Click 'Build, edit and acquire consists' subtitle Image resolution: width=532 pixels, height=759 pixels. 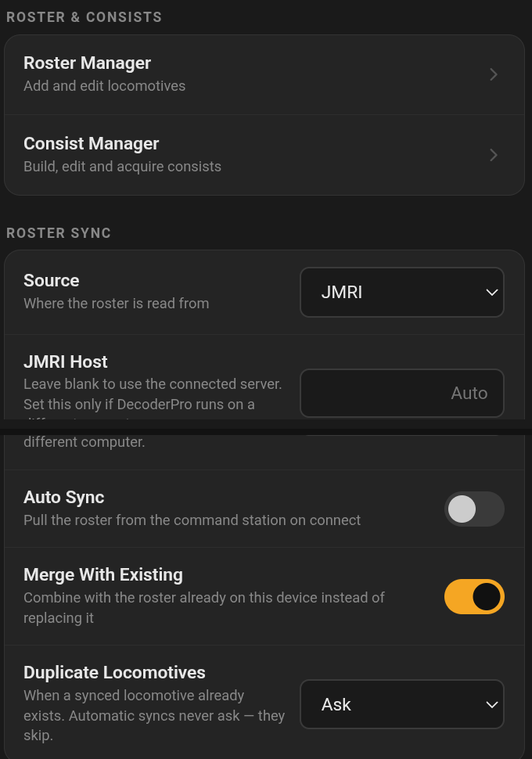(x=123, y=167)
